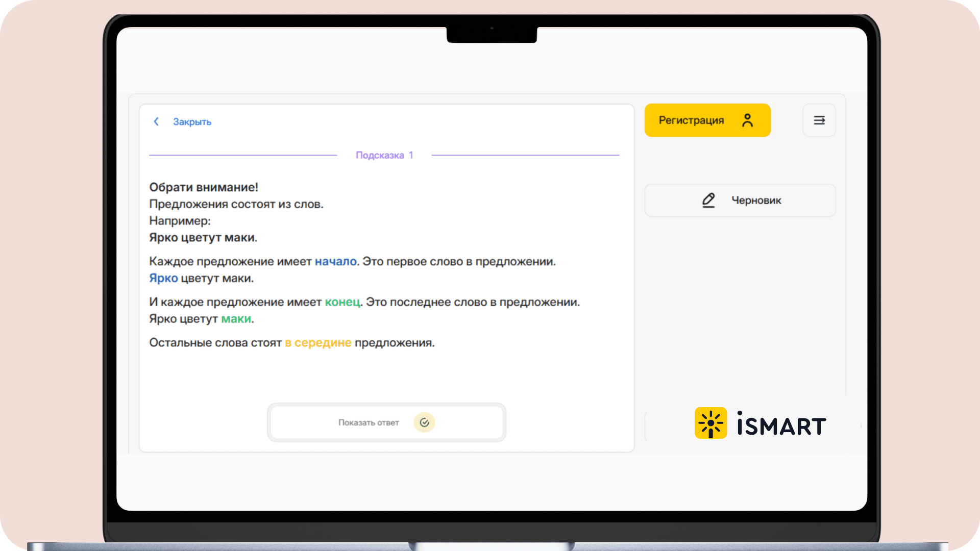Click the checkmark circle icon in Показать ответ
Screen dimensions: 980x551
(x=424, y=422)
